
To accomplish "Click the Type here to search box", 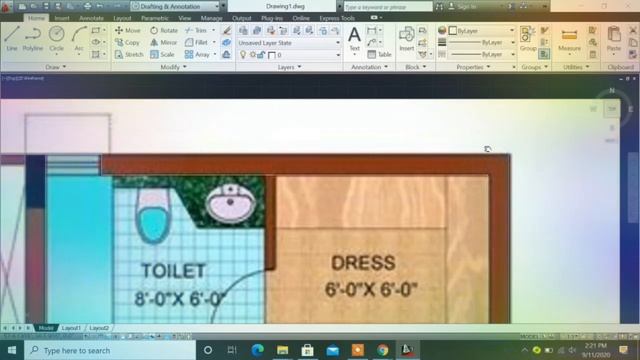I will tap(110, 350).
